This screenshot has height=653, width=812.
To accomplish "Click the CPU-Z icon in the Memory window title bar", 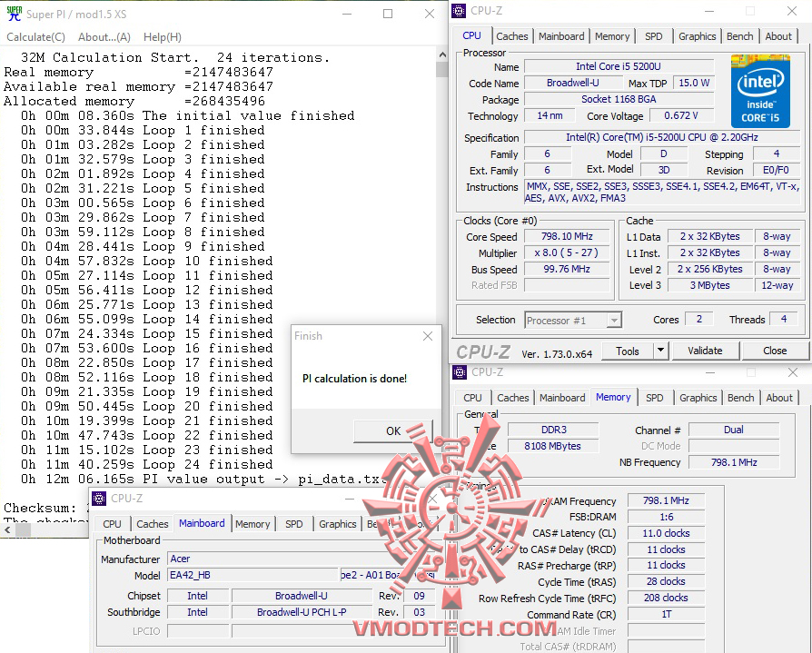I will [x=460, y=371].
